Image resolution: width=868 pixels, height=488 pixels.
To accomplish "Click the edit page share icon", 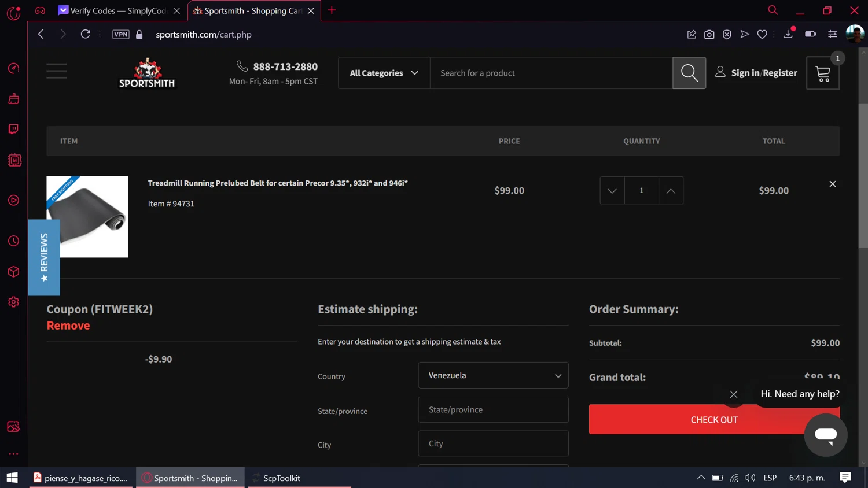I will pyautogui.click(x=692, y=34).
